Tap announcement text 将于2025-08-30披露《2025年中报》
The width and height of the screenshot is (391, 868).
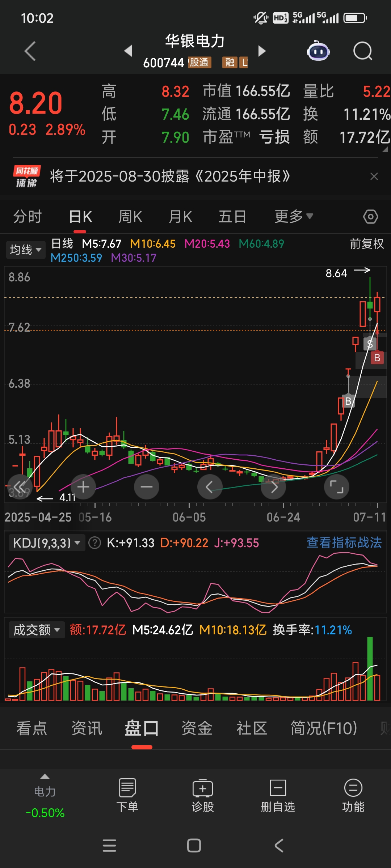coord(170,176)
